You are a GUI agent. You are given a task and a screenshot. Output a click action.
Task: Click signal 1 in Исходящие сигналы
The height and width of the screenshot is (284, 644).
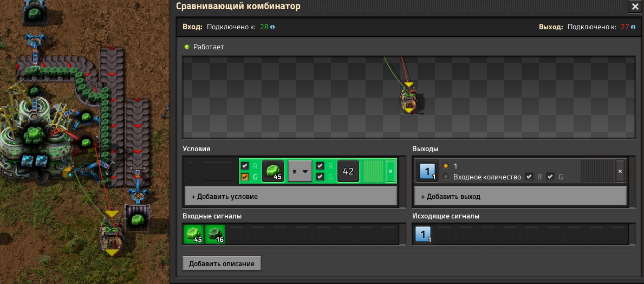(x=424, y=234)
